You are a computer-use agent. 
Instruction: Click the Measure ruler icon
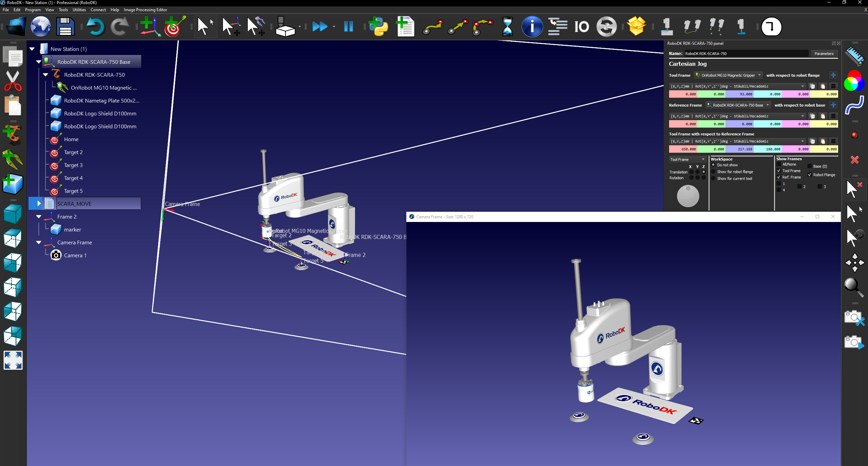(x=854, y=56)
